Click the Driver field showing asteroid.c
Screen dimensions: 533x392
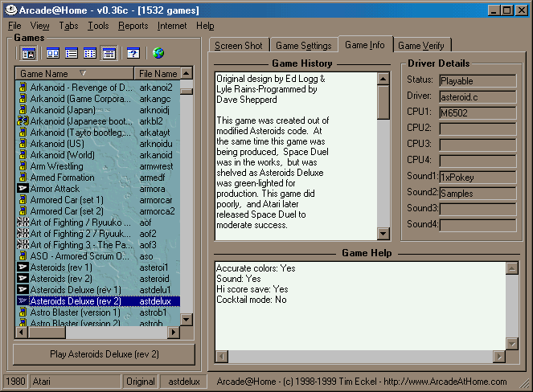478,97
